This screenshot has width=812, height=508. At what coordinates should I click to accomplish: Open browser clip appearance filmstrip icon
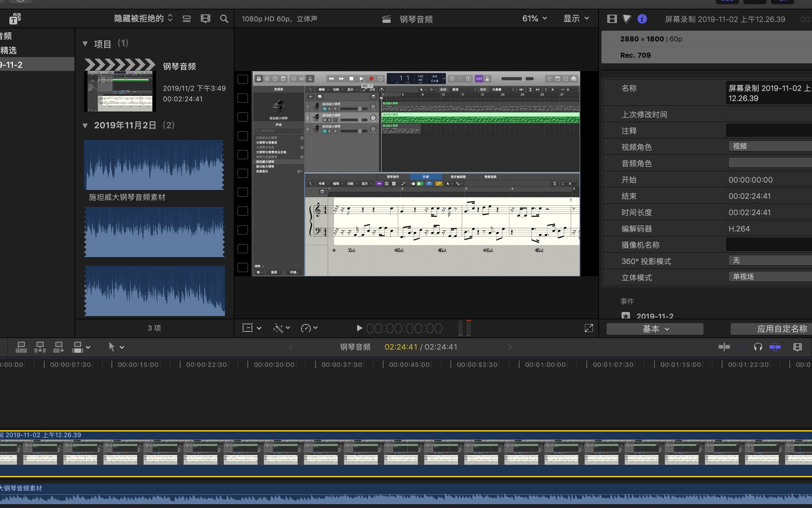click(x=205, y=19)
